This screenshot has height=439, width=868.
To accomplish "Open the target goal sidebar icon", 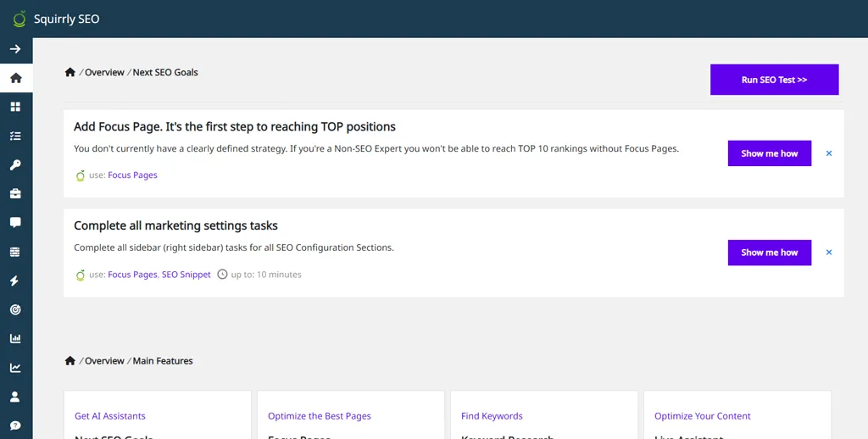I will click(15, 309).
